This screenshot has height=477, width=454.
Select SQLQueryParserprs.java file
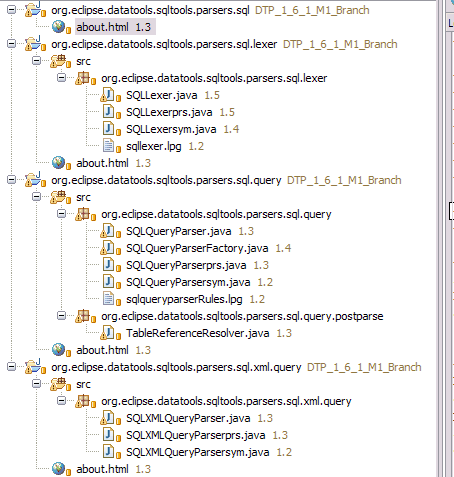[186, 265]
